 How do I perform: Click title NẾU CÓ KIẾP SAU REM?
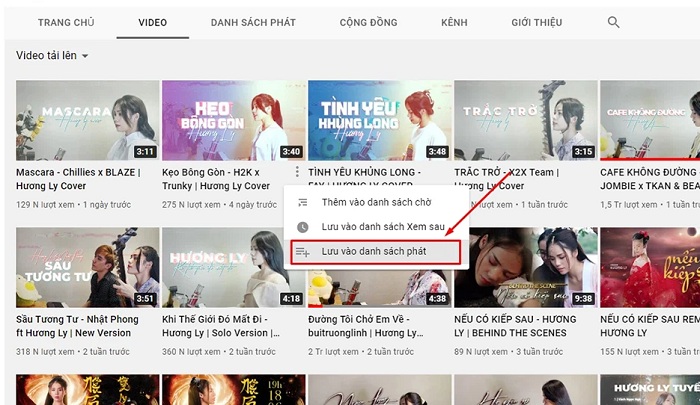[x=650, y=326]
